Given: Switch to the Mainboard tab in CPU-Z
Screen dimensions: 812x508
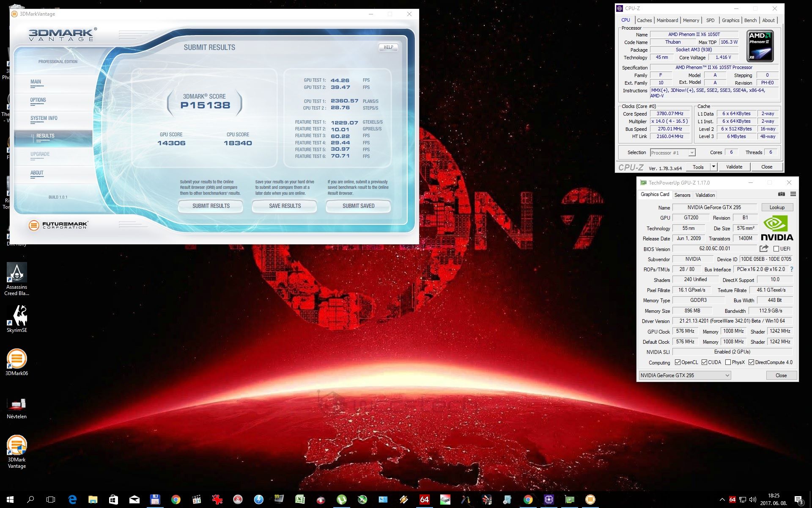Looking at the screenshot, I should (x=667, y=20).
